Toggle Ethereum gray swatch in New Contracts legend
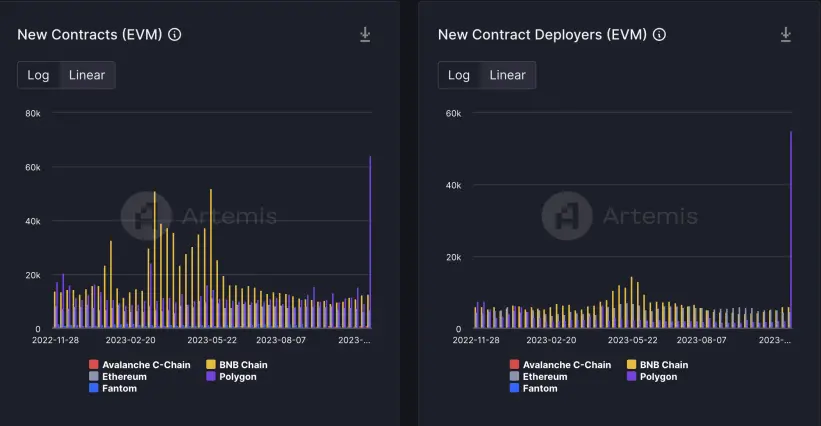The width and height of the screenshot is (821, 426). coord(94,376)
